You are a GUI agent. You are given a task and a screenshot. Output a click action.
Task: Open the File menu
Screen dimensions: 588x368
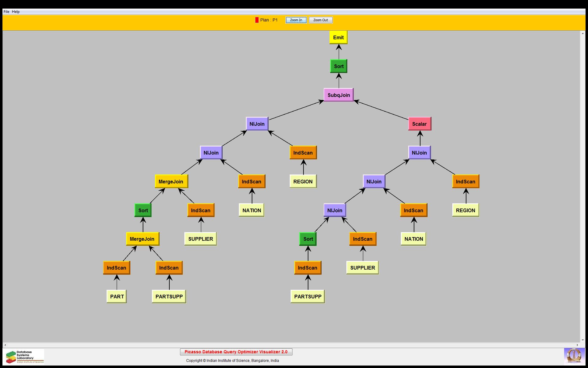coord(6,12)
